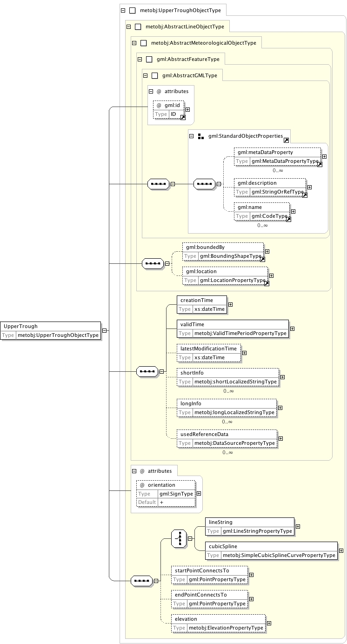Select the UpperTrough element box
This screenshot has height=644, width=347.
[50, 330]
